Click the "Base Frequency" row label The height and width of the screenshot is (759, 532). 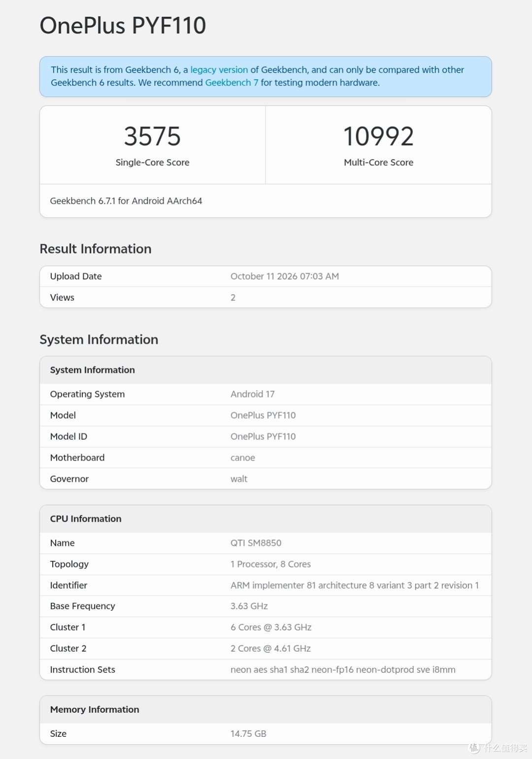tap(83, 606)
